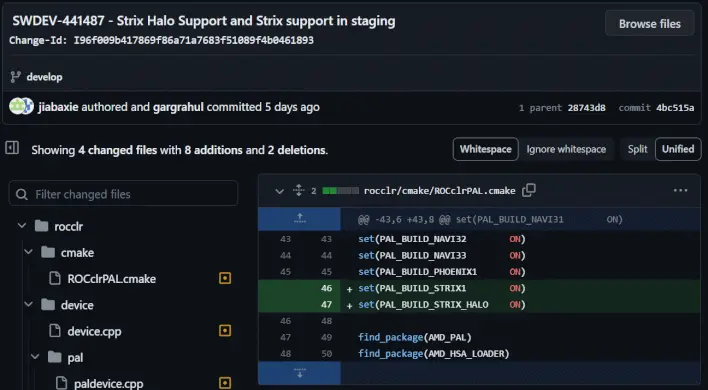Open rocclr/cmake/ROCclrPAL.cmake file path link

[x=439, y=190]
